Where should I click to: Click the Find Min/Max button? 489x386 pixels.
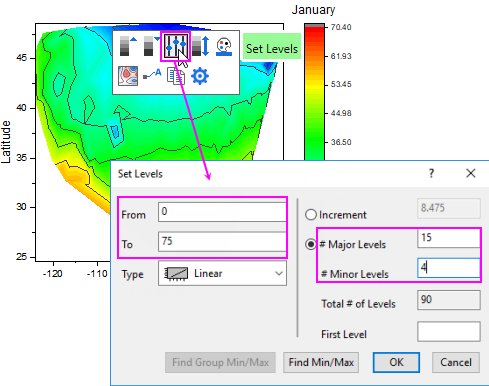pyautogui.click(x=321, y=362)
